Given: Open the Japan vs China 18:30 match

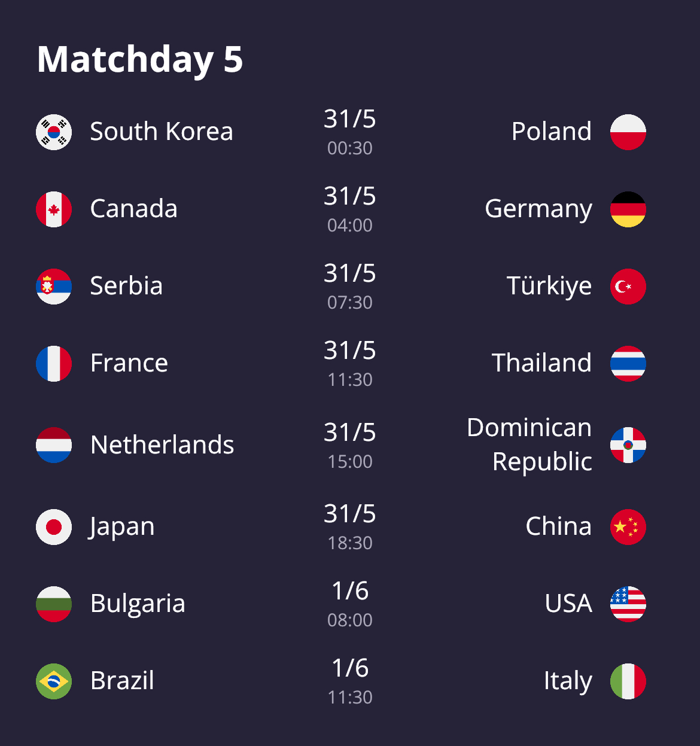Looking at the screenshot, I should pyautogui.click(x=350, y=527).
